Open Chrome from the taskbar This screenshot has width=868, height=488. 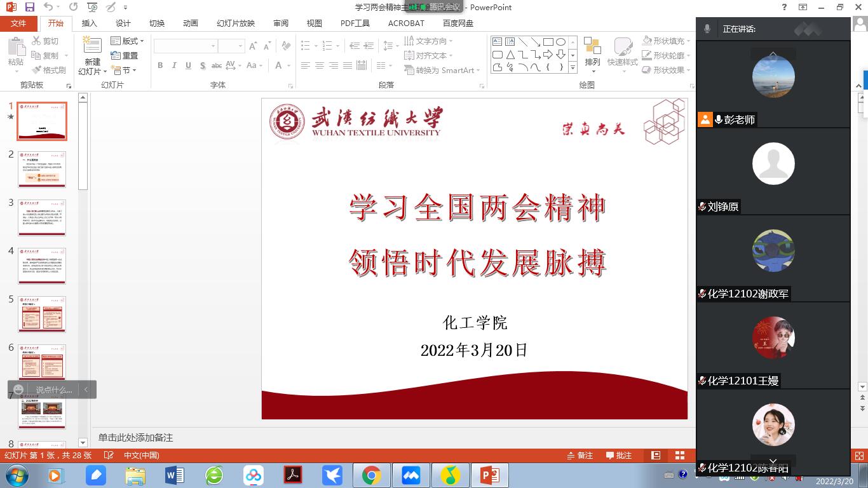(x=372, y=475)
